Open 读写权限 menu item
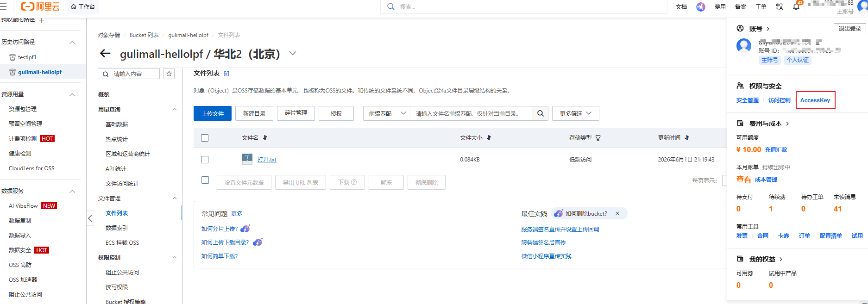Viewport: 868px width, 304px height. tap(117, 287)
